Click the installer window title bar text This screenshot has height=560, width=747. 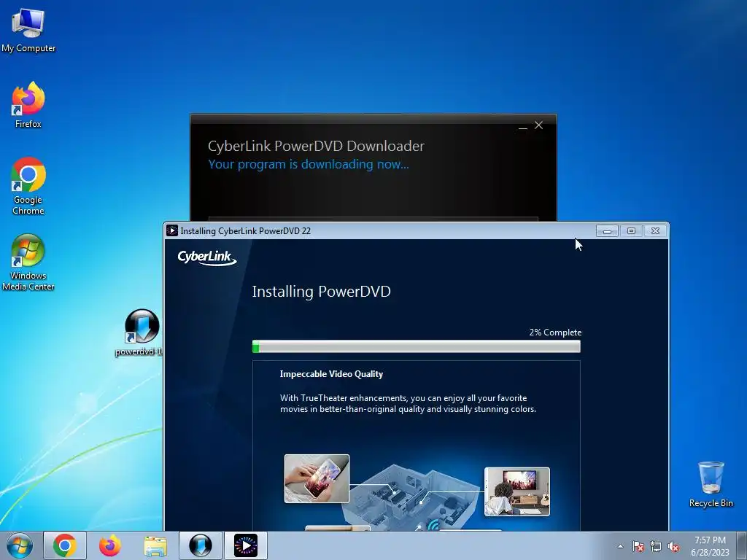(x=245, y=231)
